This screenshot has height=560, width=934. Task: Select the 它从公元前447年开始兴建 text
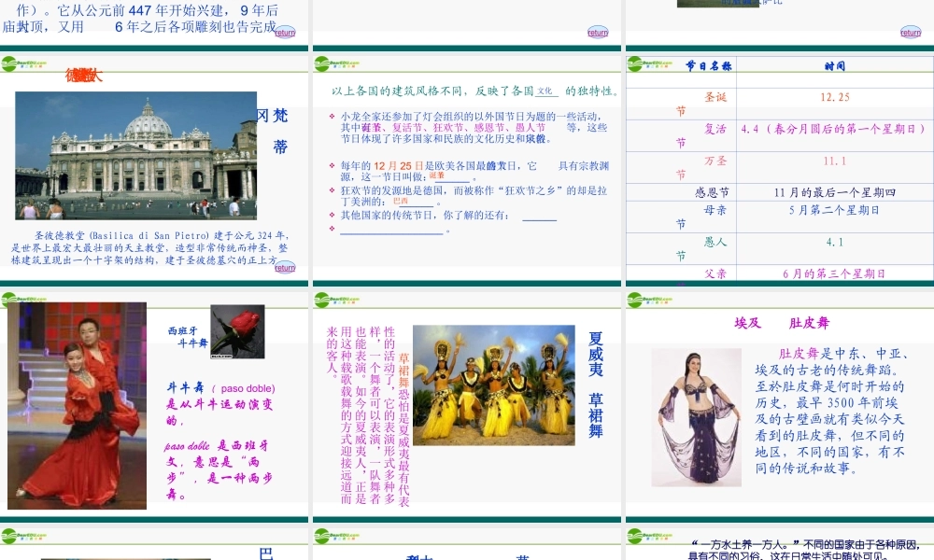[x=140, y=18]
